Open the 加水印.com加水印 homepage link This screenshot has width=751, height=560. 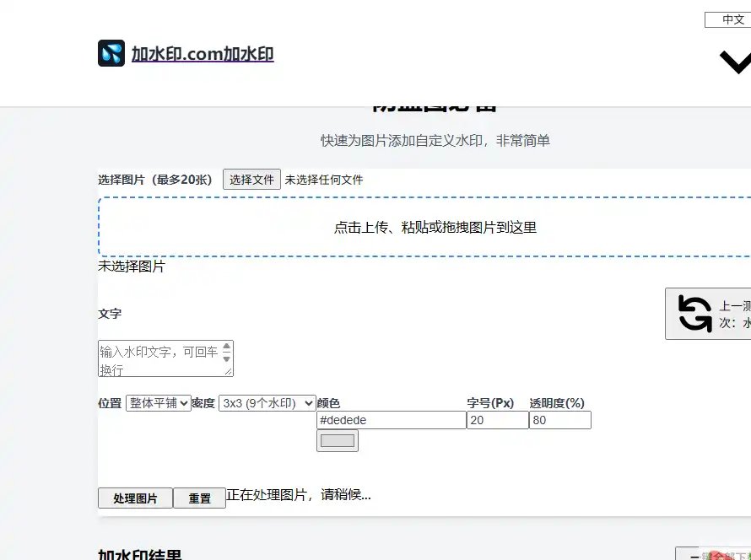point(203,54)
